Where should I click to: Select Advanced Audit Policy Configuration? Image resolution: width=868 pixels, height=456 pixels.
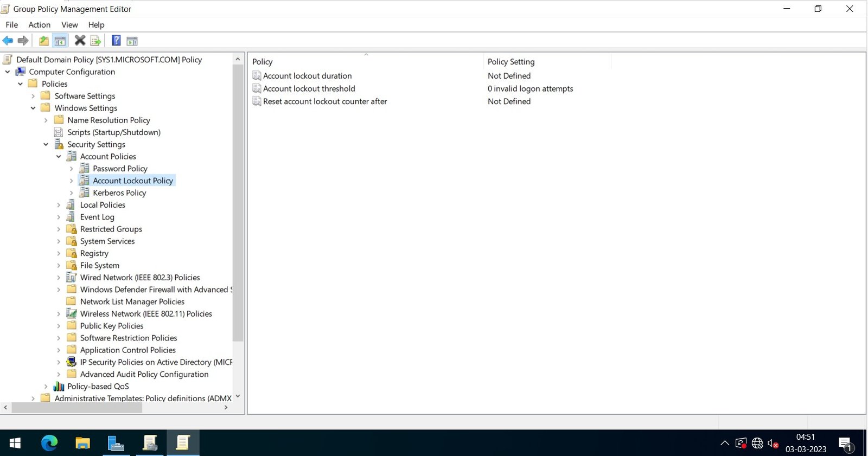pyautogui.click(x=144, y=374)
